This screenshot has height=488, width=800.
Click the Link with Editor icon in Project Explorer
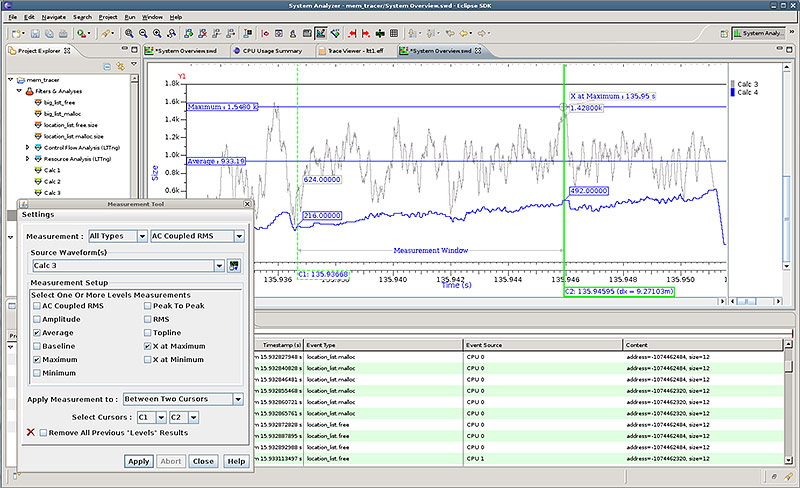tap(120, 66)
